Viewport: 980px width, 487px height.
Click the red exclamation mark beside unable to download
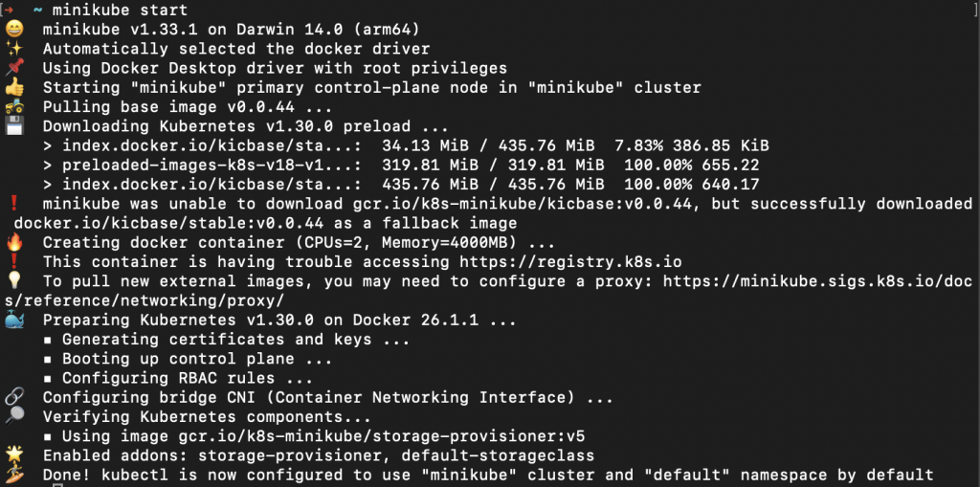coord(13,204)
